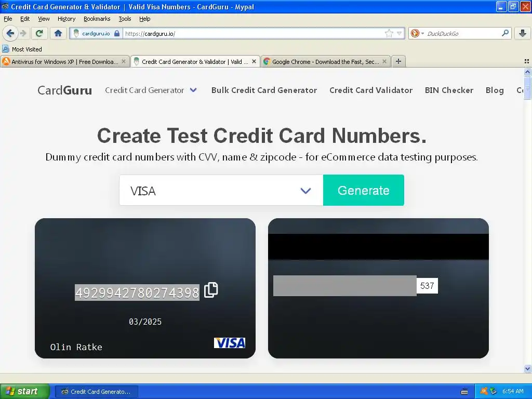
Task: Open the address bar history dropdown arrow
Action: [x=400, y=33]
